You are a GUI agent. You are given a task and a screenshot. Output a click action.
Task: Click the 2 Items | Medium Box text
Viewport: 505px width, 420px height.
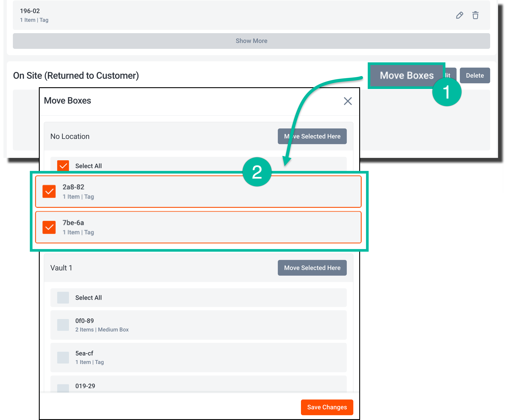(102, 330)
